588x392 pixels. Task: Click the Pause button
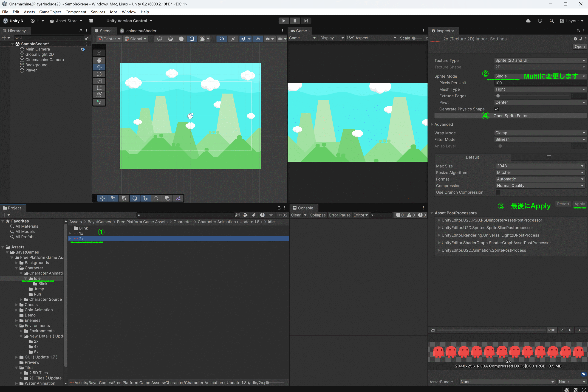coord(295,21)
